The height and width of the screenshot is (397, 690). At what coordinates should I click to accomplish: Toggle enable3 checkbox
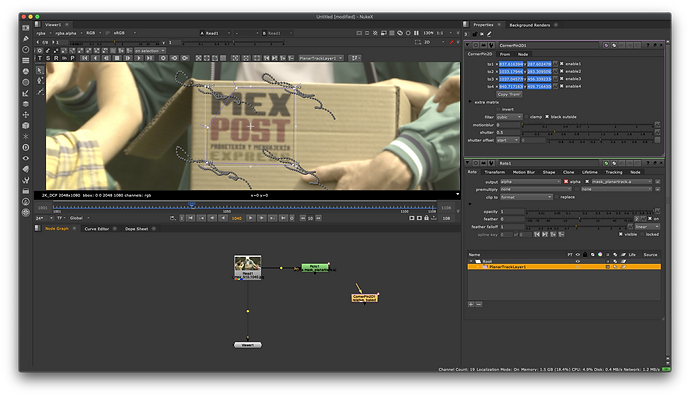tap(562, 79)
